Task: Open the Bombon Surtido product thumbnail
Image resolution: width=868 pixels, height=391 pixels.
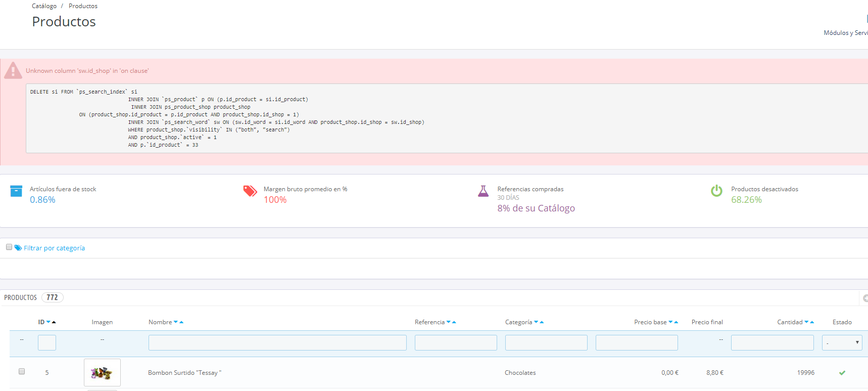Action: 102,372
